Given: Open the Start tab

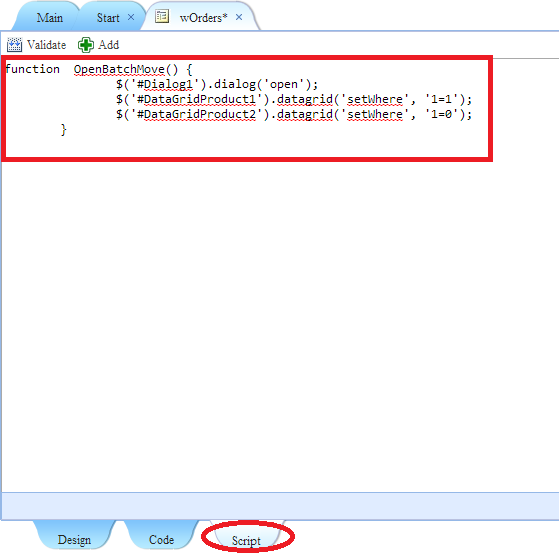Looking at the screenshot, I should 108,17.
